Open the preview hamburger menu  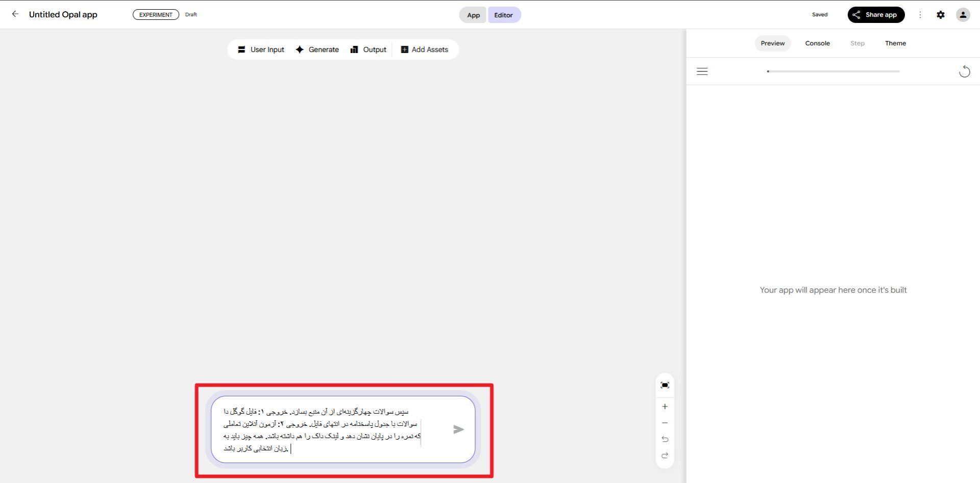(702, 71)
